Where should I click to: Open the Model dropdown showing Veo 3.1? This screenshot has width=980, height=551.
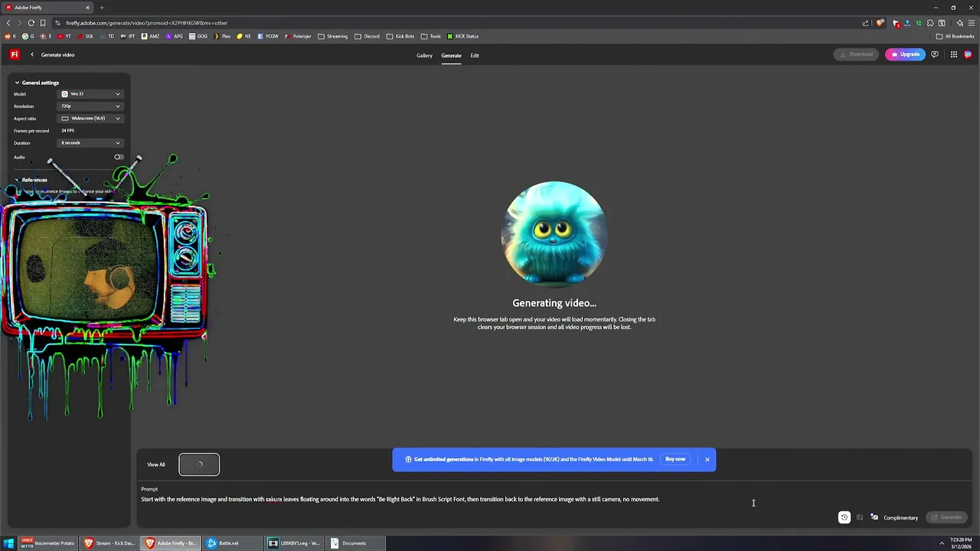pyautogui.click(x=90, y=94)
